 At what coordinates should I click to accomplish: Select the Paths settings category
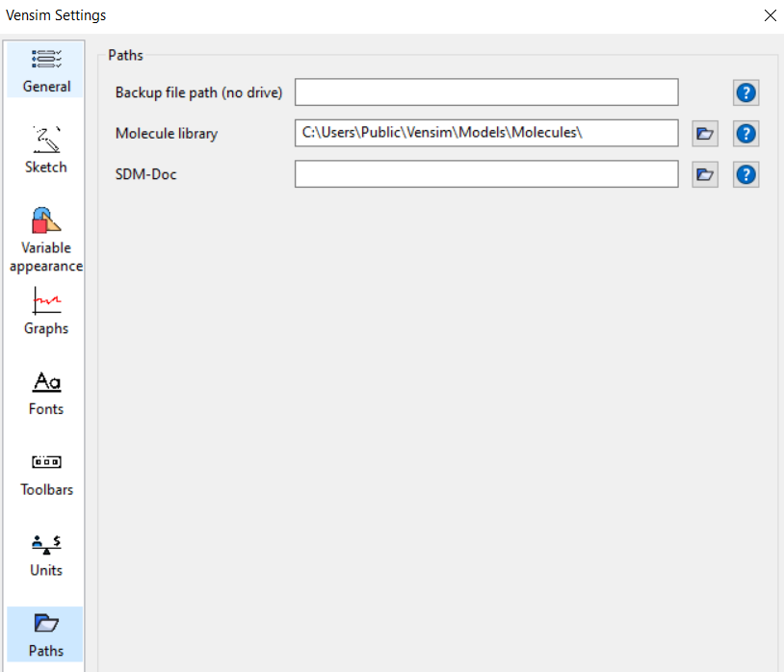tap(45, 634)
